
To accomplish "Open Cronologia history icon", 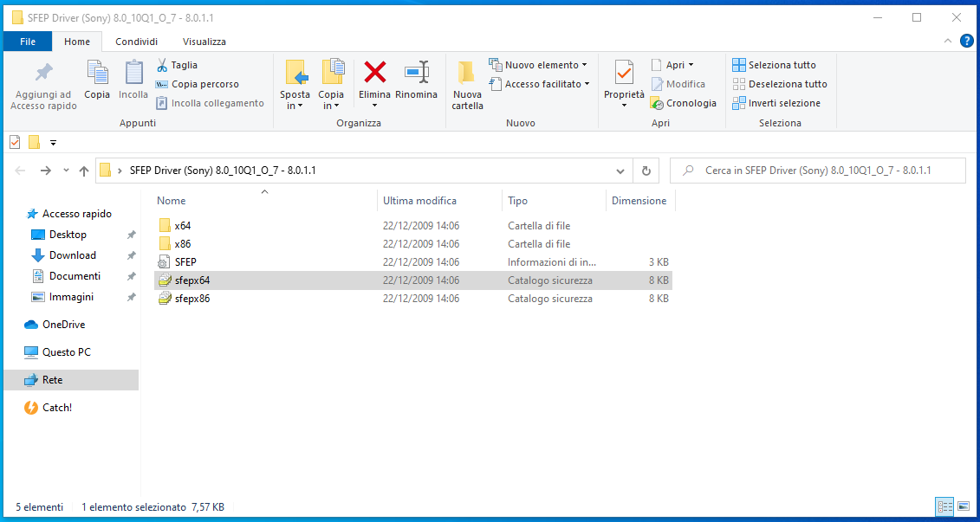I will (x=658, y=103).
